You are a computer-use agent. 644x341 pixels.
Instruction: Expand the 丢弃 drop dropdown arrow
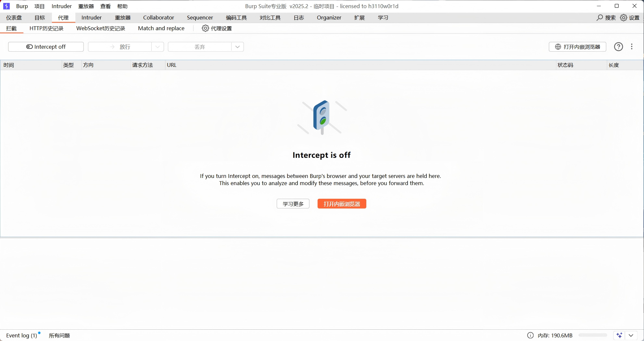pyautogui.click(x=237, y=47)
